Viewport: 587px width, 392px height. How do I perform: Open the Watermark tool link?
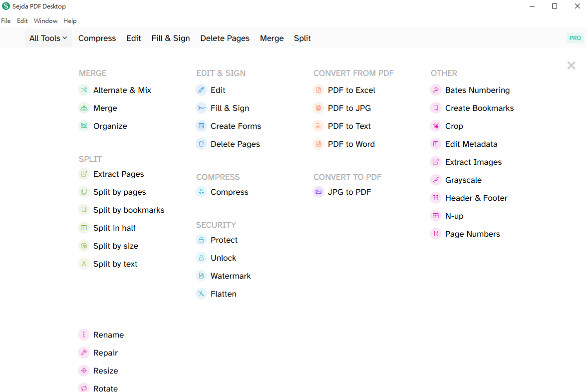230,276
